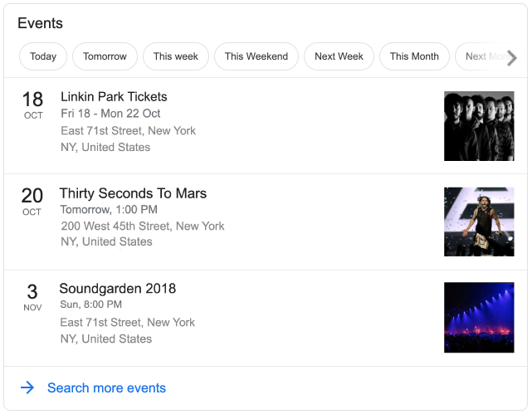
Task: Click the right chevron to scroll filters
Action: pos(512,57)
